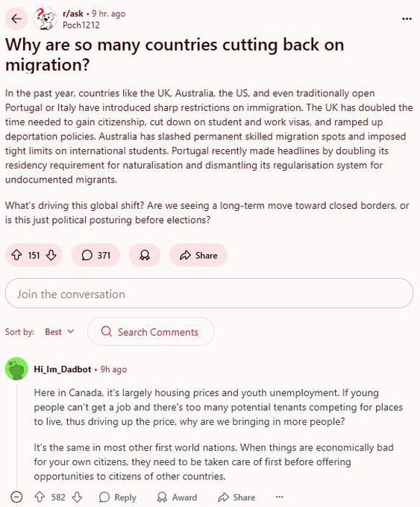Open the Search Comments box
The width and height of the screenshot is (420, 507).
(x=151, y=332)
